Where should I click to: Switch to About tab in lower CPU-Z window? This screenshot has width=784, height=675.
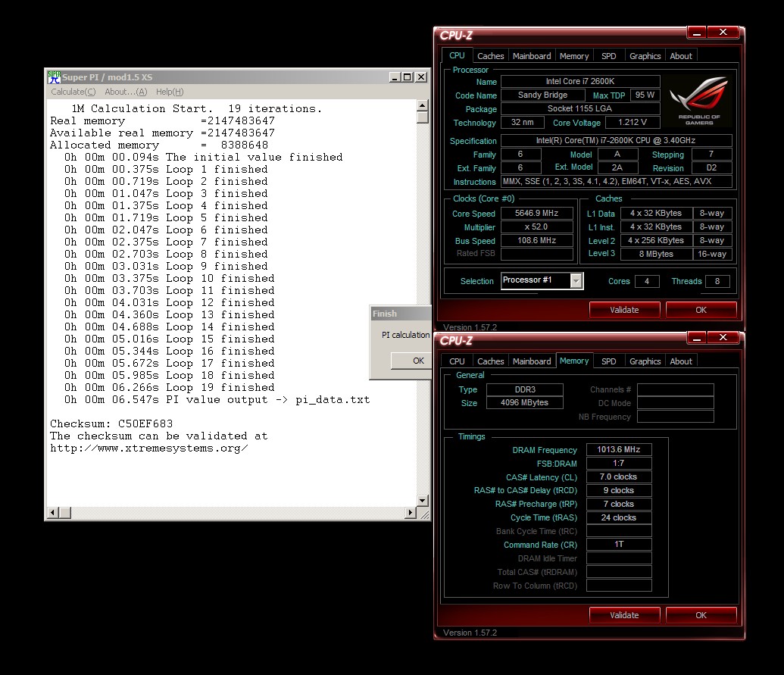click(x=681, y=361)
